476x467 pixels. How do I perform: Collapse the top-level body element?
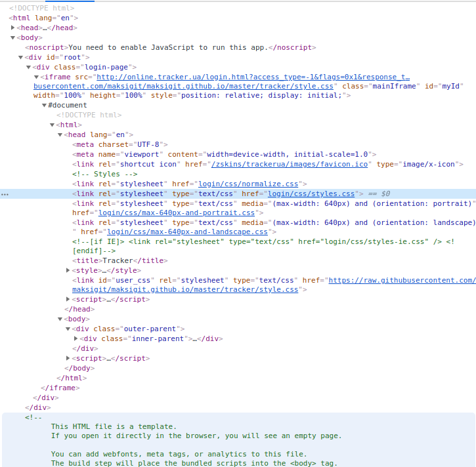click(x=13, y=37)
